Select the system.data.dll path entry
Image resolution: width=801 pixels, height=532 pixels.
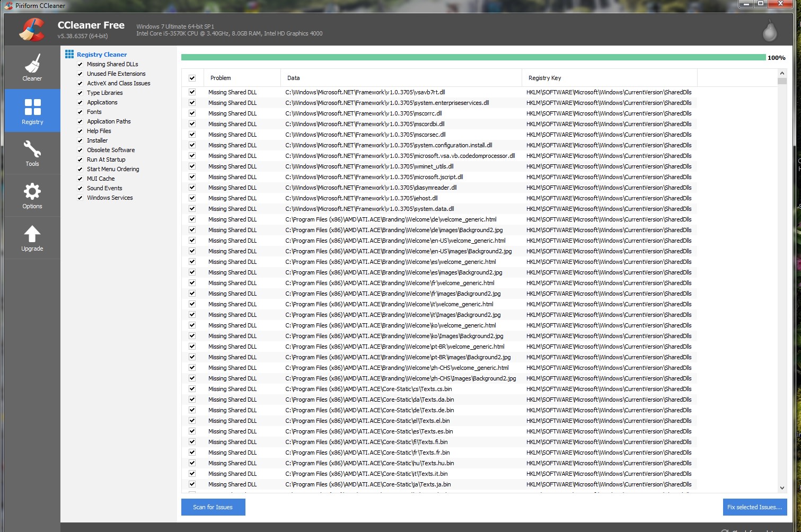coord(369,209)
